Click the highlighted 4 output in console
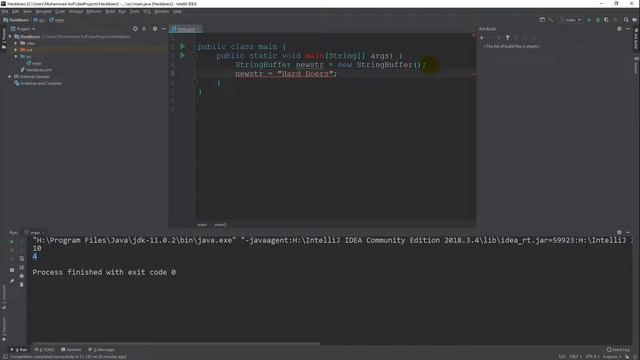640x360 pixels. (35, 256)
